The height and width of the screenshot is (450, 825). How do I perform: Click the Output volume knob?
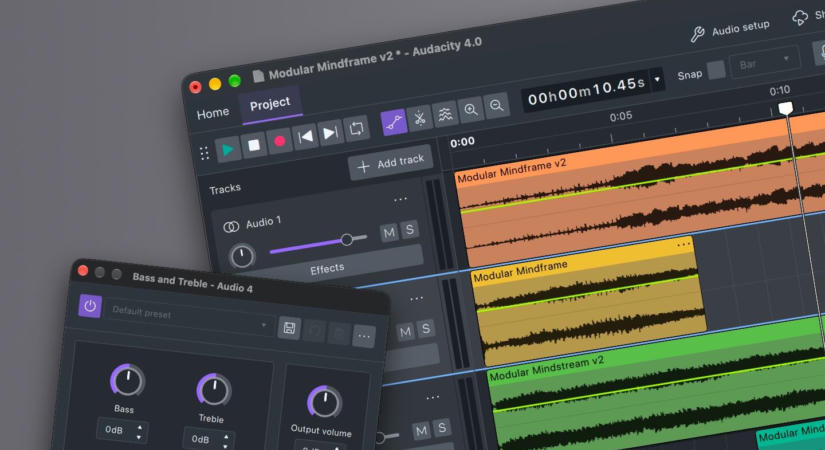click(x=325, y=402)
